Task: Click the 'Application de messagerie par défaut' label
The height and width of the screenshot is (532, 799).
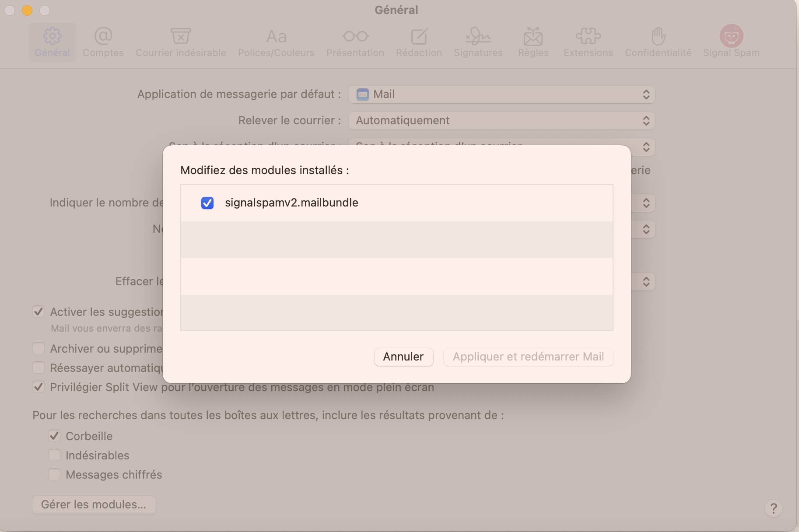Action: pyautogui.click(x=239, y=94)
